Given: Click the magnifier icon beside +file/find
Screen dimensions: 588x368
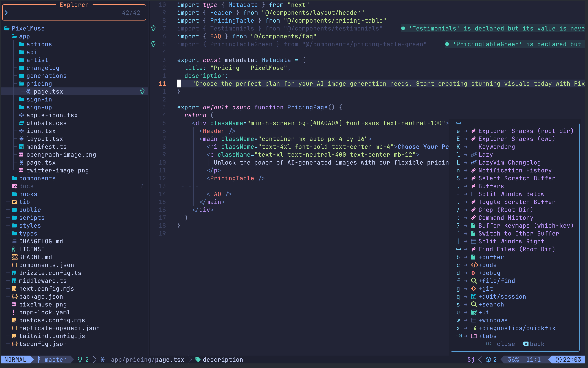Looking at the screenshot, I should click(x=474, y=281).
